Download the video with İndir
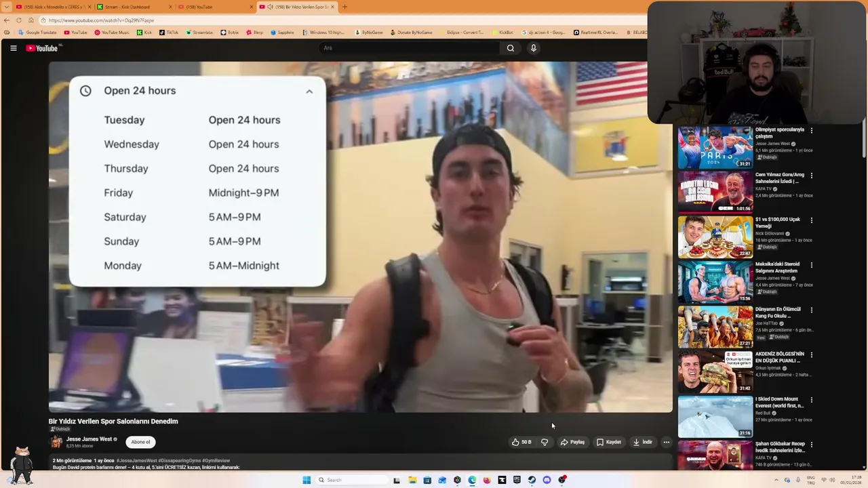 [642, 442]
